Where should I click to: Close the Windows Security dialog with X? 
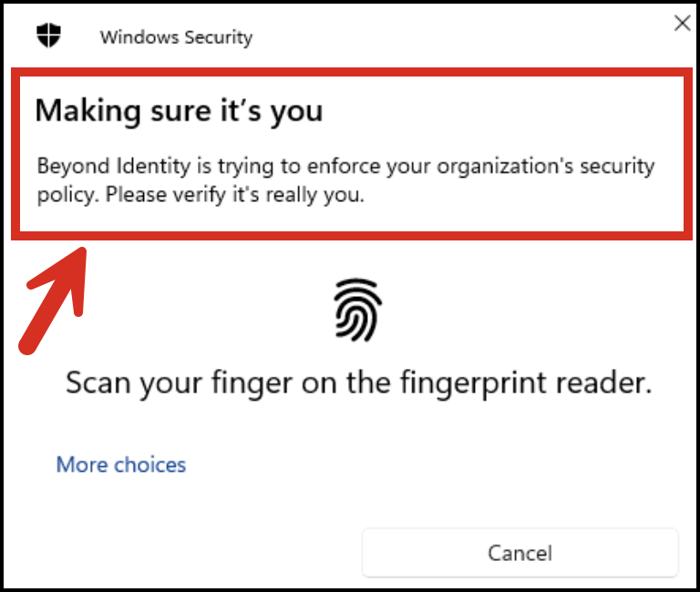click(682, 23)
